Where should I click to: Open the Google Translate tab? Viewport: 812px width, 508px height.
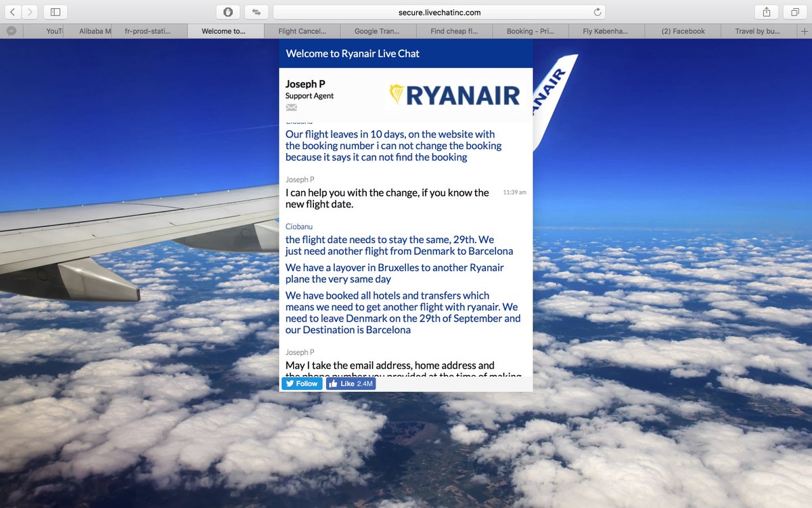(378, 31)
